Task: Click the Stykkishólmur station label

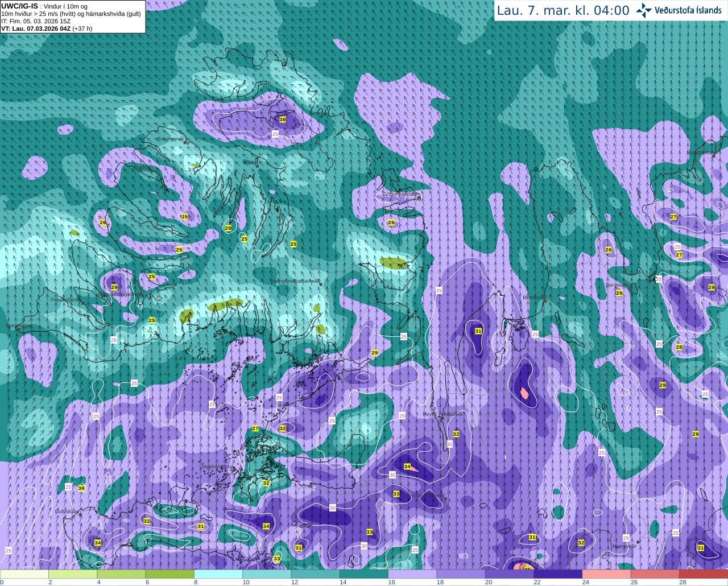Action: (x=217, y=467)
